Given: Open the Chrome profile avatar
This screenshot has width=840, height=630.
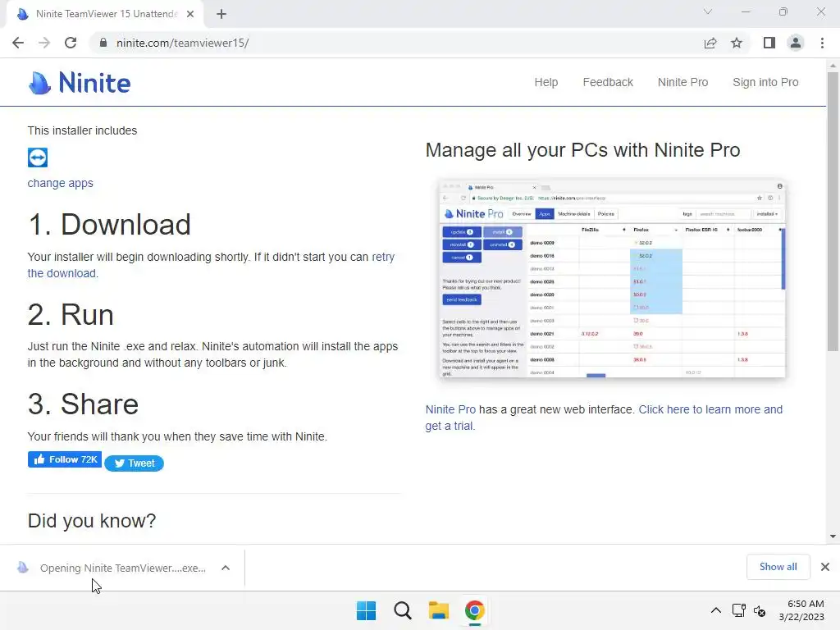Looking at the screenshot, I should [796, 43].
